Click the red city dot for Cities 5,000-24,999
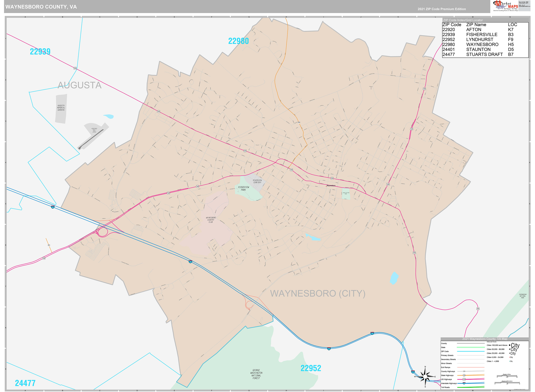Image resolution: width=535 pixels, height=392 pixels. coord(510,357)
